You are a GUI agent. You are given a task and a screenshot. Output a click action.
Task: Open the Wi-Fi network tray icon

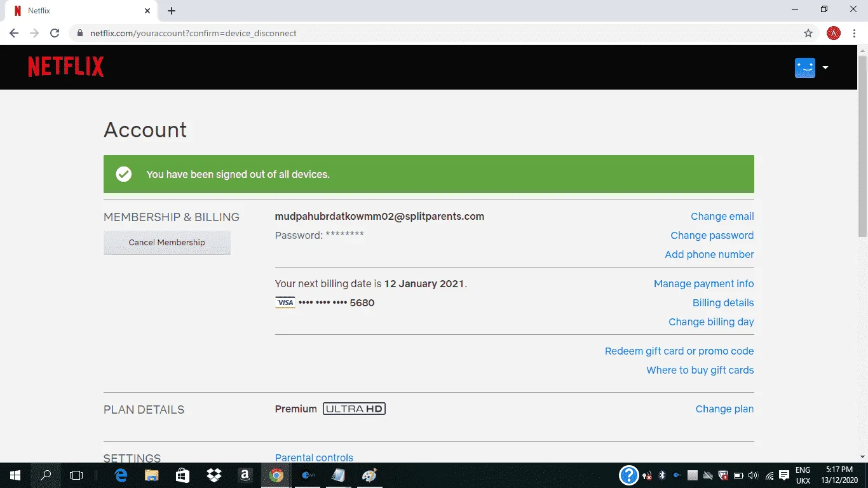(770, 475)
